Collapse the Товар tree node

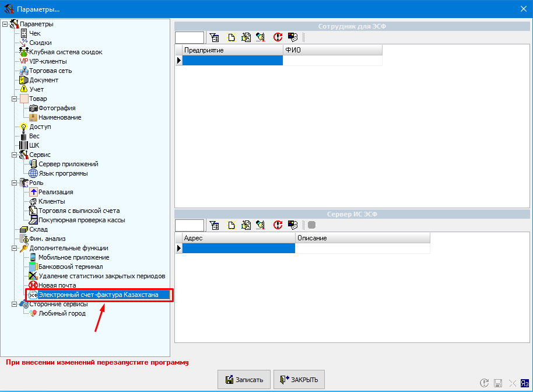coord(15,99)
